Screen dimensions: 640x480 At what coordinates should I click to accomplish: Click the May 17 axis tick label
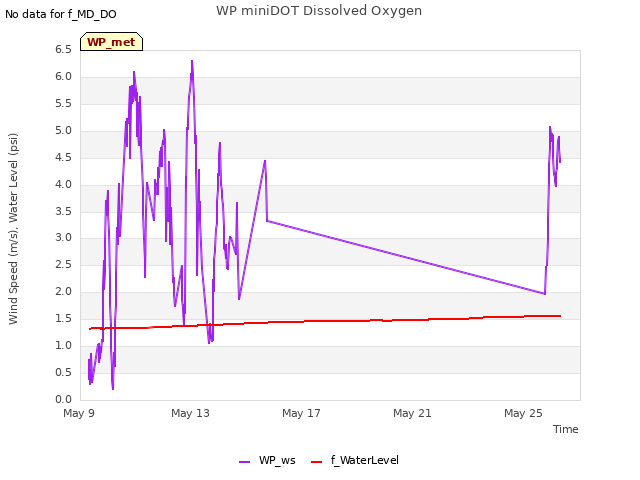point(301,413)
